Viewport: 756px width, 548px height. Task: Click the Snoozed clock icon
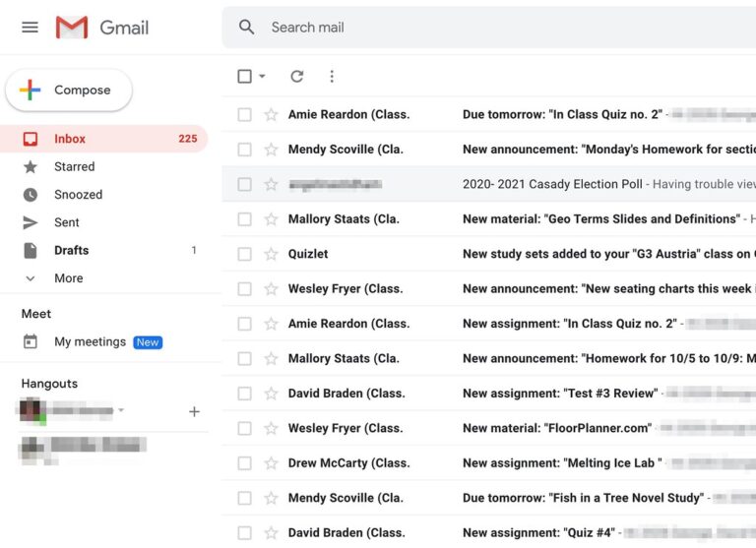click(x=31, y=195)
